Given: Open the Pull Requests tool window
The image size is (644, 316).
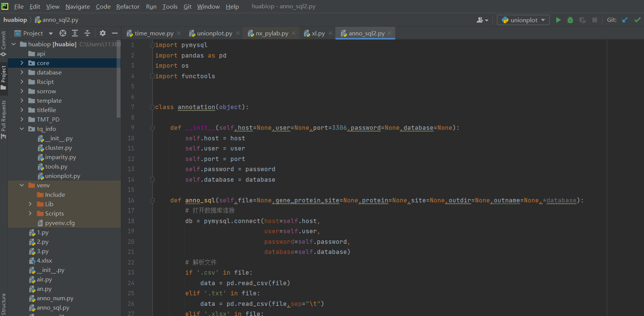Looking at the screenshot, I should click(x=3, y=119).
